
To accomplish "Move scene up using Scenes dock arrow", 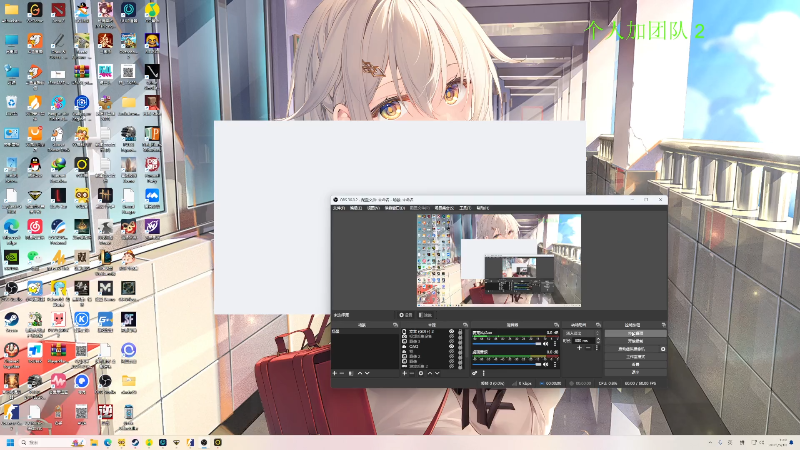I will coord(360,373).
